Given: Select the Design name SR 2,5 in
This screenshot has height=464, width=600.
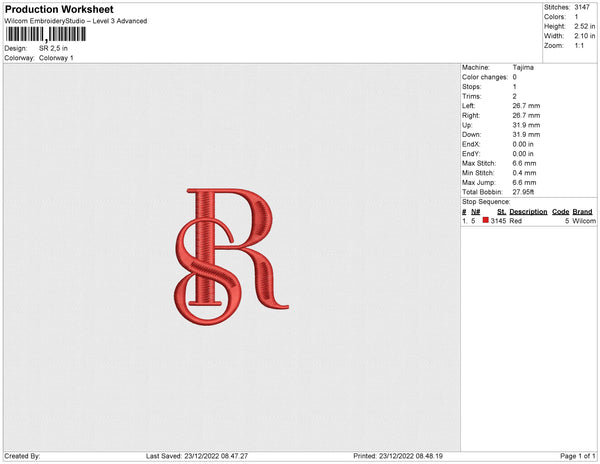Looking at the screenshot, I should (55, 48).
